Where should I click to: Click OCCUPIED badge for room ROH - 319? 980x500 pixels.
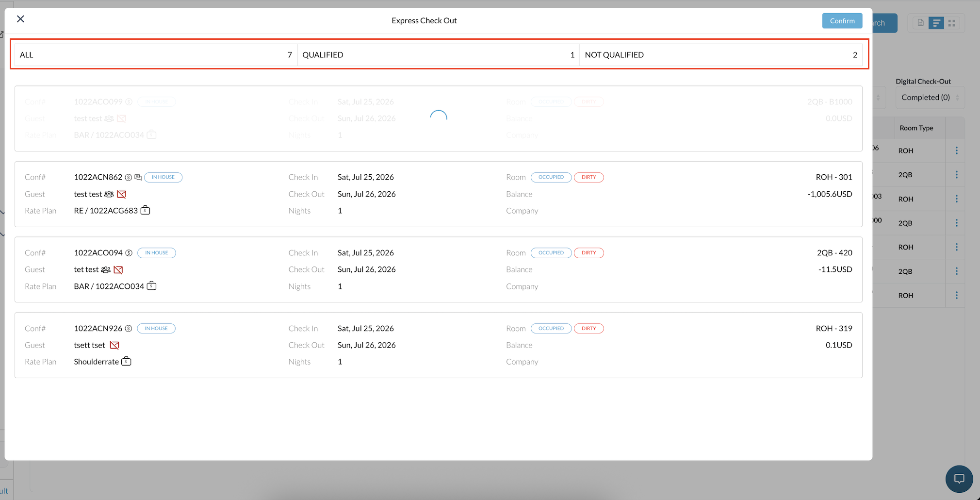coord(551,329)
